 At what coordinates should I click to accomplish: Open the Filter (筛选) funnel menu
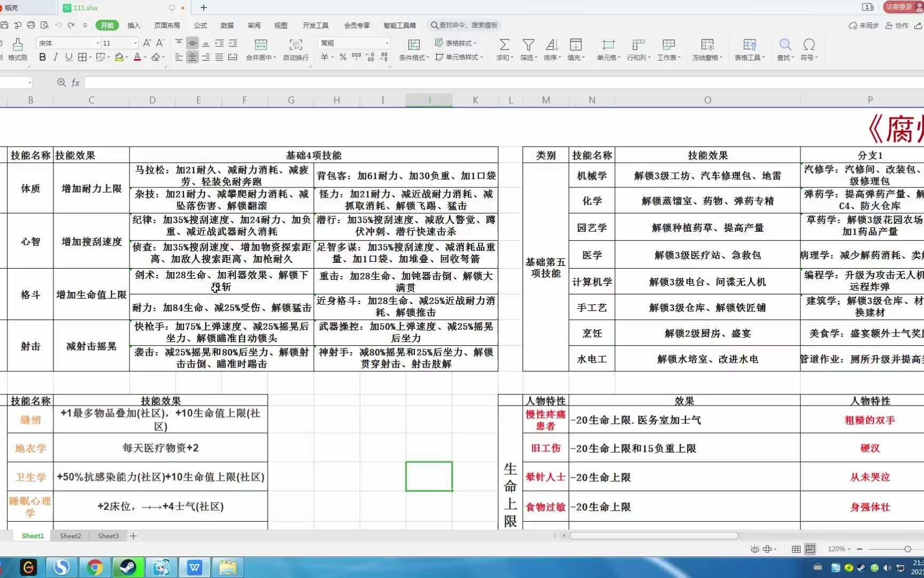[529, 49]
